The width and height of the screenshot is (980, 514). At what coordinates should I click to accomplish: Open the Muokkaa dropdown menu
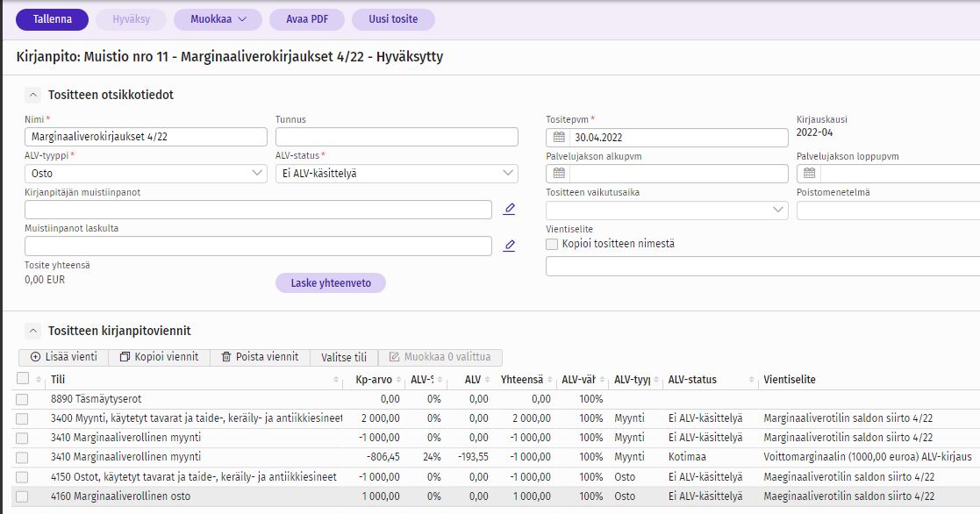pos(218,19)
